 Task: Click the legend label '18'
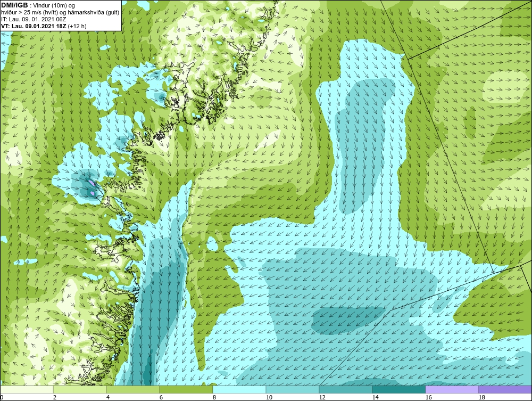tap(481, 397)
